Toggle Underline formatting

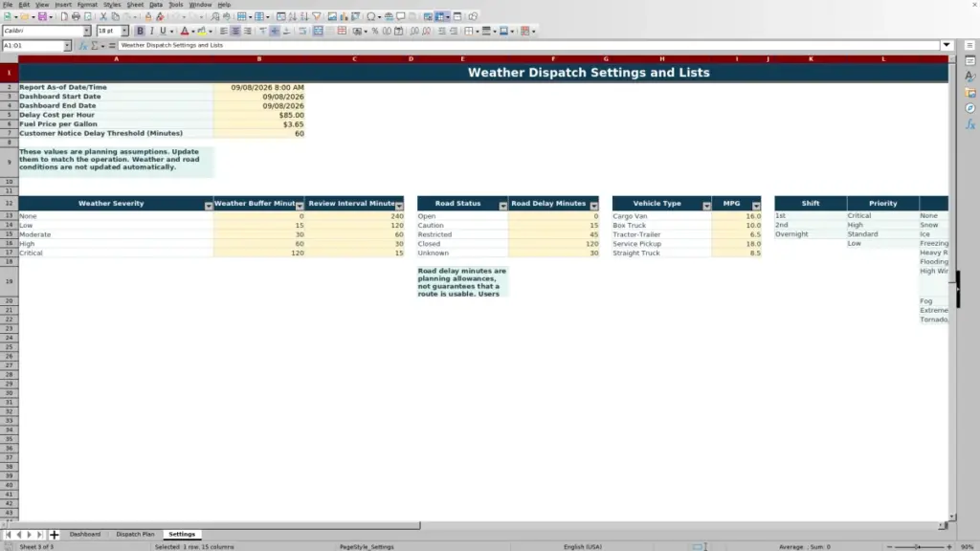[163, 31]
